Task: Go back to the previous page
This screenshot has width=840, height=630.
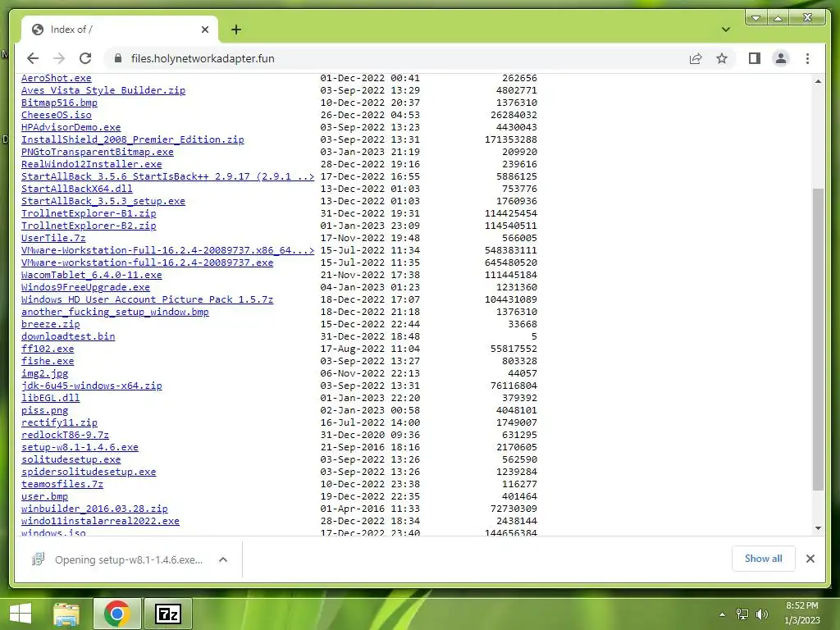Action: pos(33,58)
